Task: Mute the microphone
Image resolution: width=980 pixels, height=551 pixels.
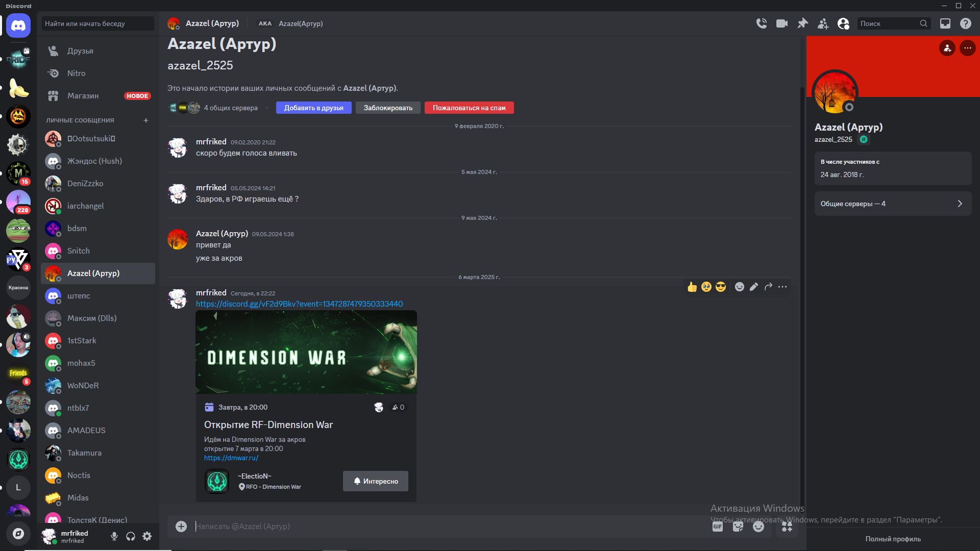Action: point(114,536)
